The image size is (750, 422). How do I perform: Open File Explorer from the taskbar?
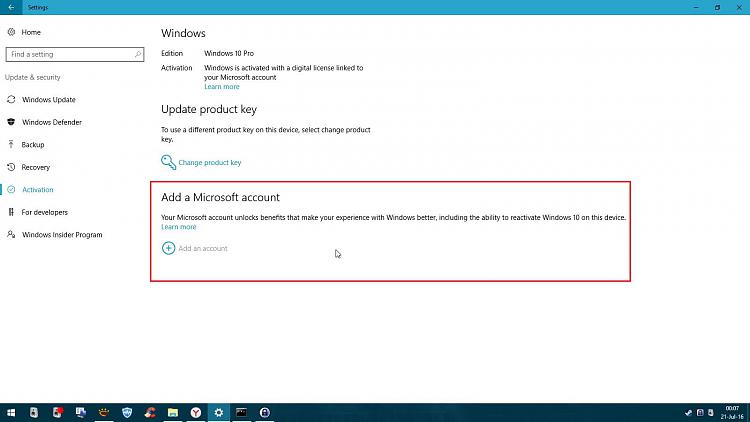[x=173, y=412]
